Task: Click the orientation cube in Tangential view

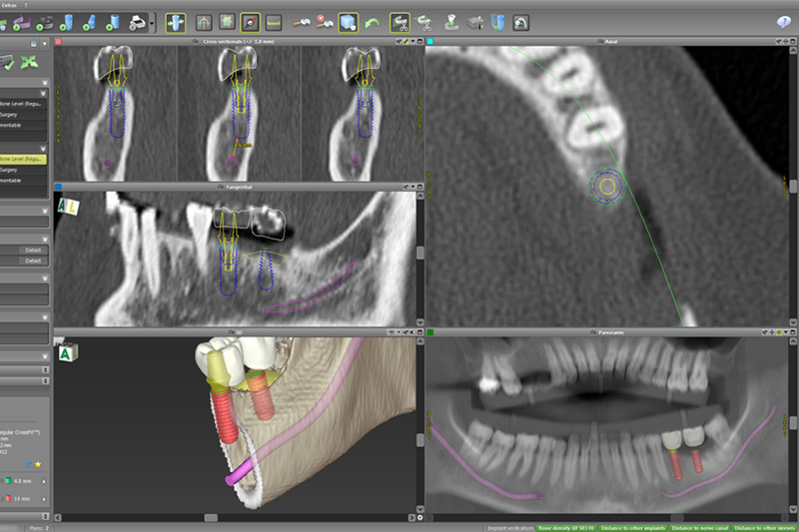Action: (68, 207)
